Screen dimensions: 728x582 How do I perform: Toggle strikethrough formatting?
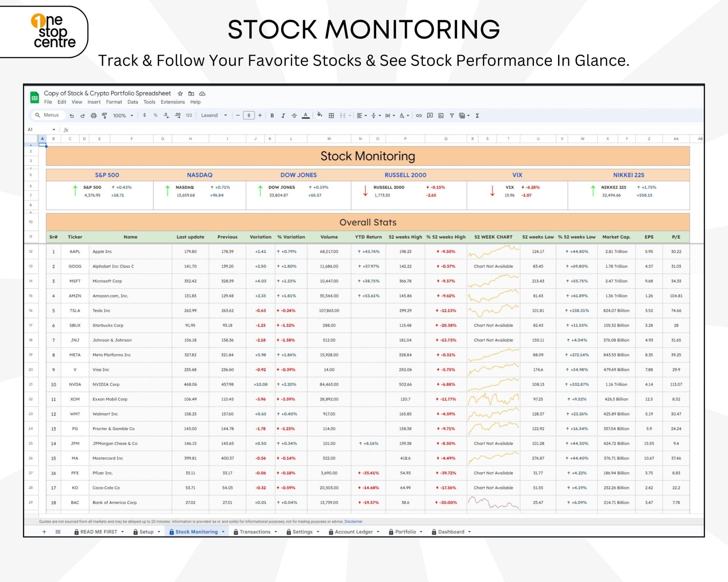[x=294, y=115]
